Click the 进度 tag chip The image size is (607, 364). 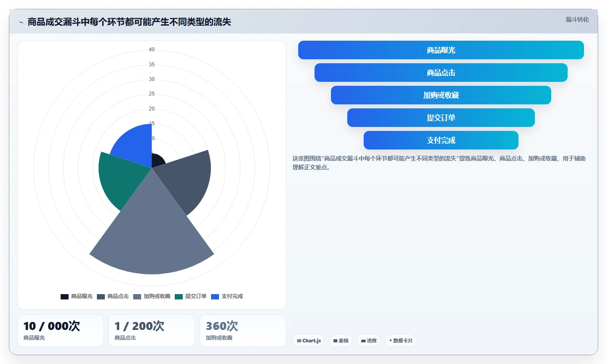pyautogui.click(x=369, y=341)
